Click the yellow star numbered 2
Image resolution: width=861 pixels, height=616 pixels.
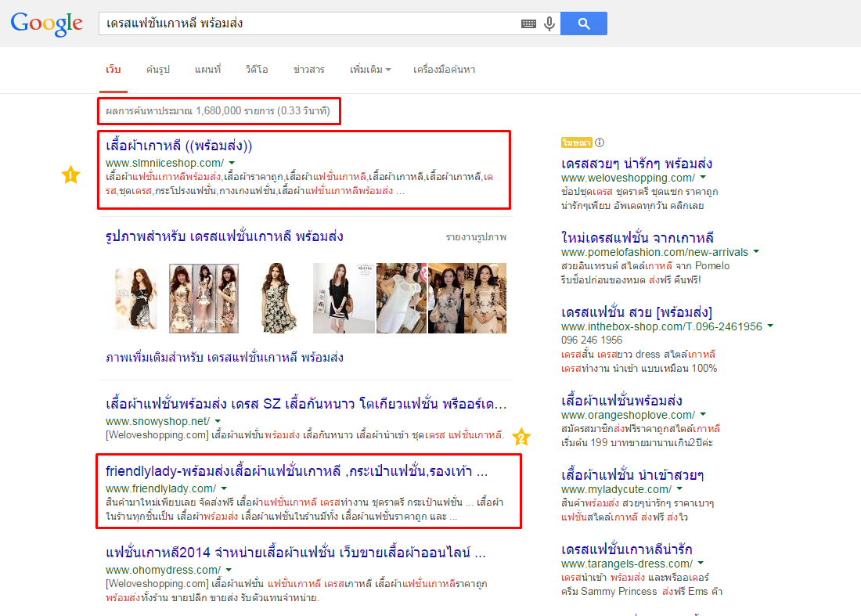(521, 437)
